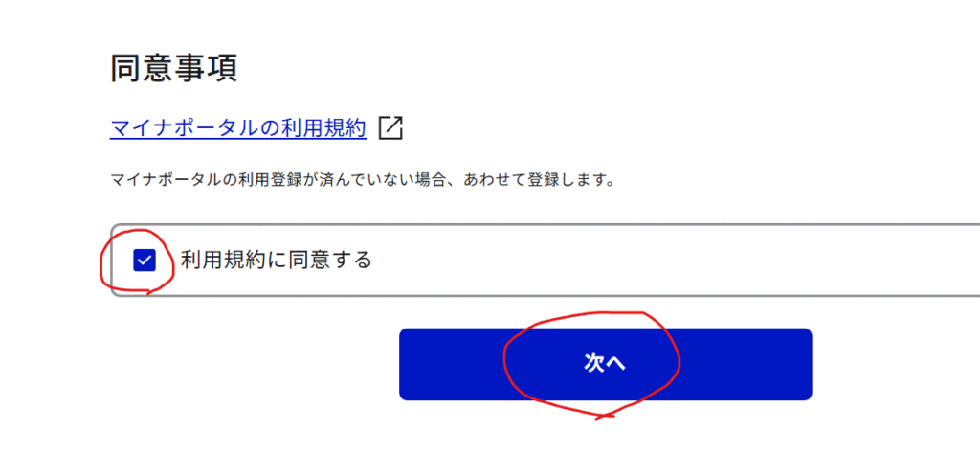The image size is (980, 454).
Task: Click the new-window arrow icon after the terms link
Action: (391, 127)
